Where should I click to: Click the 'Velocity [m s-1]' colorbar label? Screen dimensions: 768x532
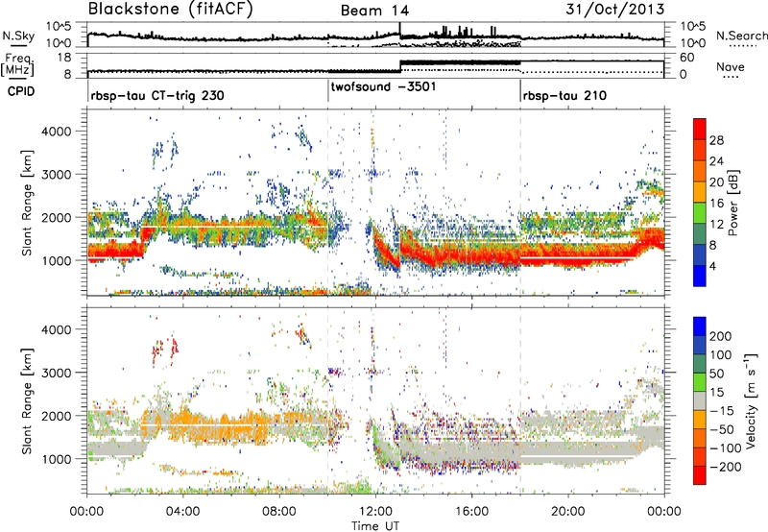[751, 400]
